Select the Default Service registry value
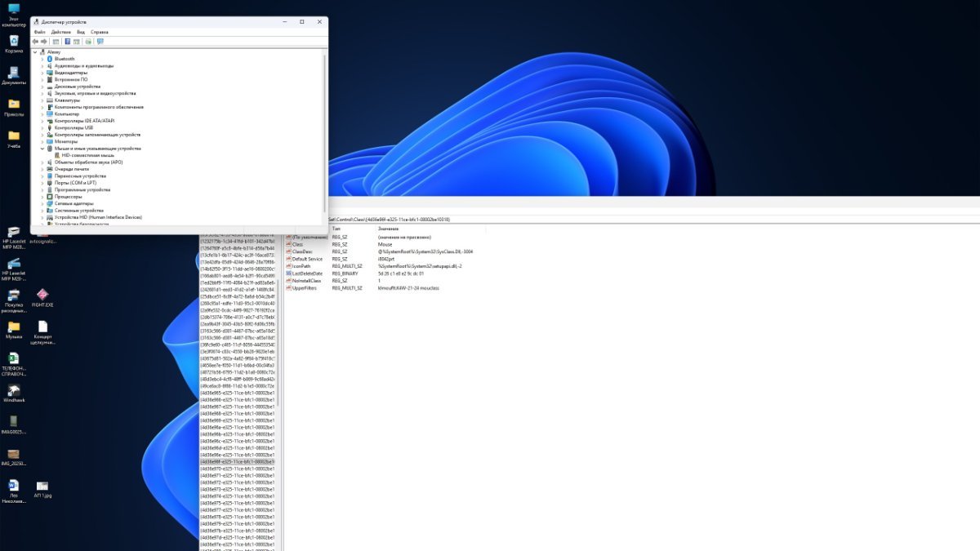Screen dimensions: 980x551 tap(309, 259)
